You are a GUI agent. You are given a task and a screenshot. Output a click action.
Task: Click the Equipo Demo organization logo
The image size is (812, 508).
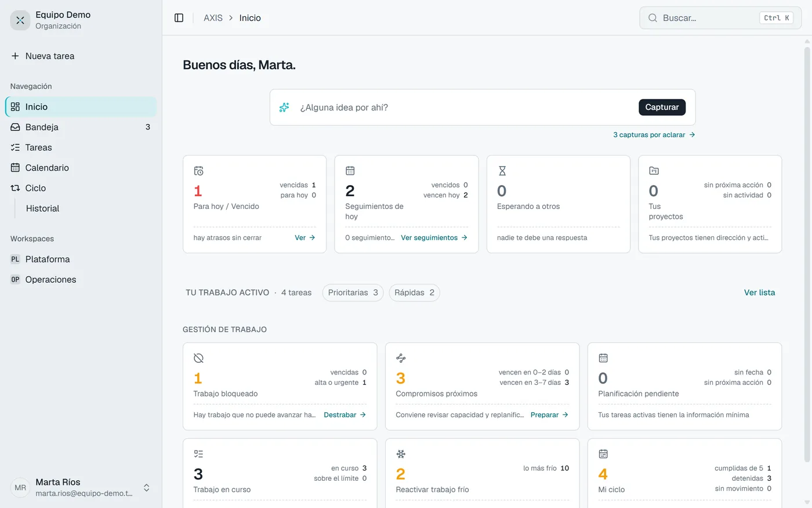[x=20, y=20]
